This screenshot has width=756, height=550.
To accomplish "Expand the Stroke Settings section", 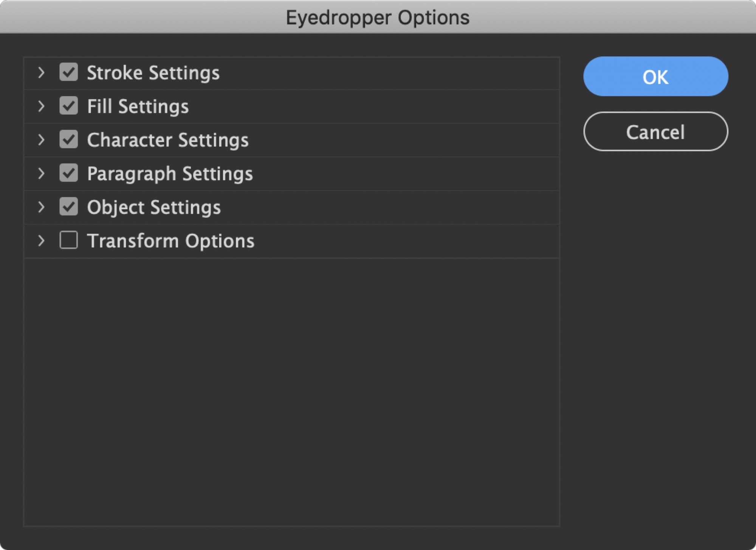I will click(x=42, y=72).
